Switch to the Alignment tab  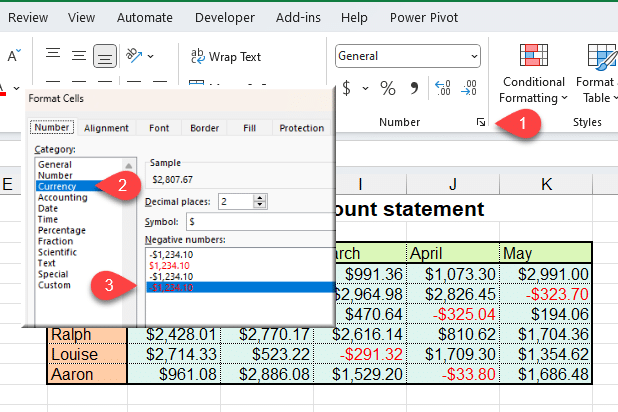106,128
